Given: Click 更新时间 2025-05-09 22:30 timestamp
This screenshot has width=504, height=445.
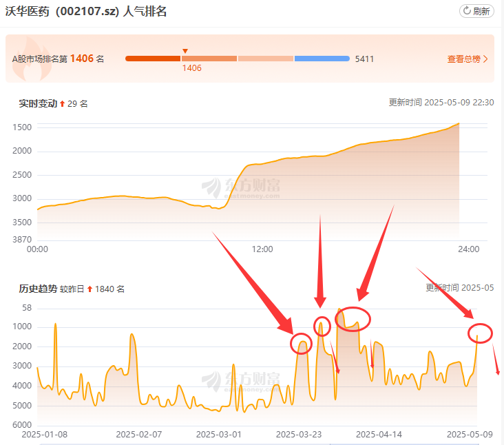Looking at the screenshot, I should 441,103.
